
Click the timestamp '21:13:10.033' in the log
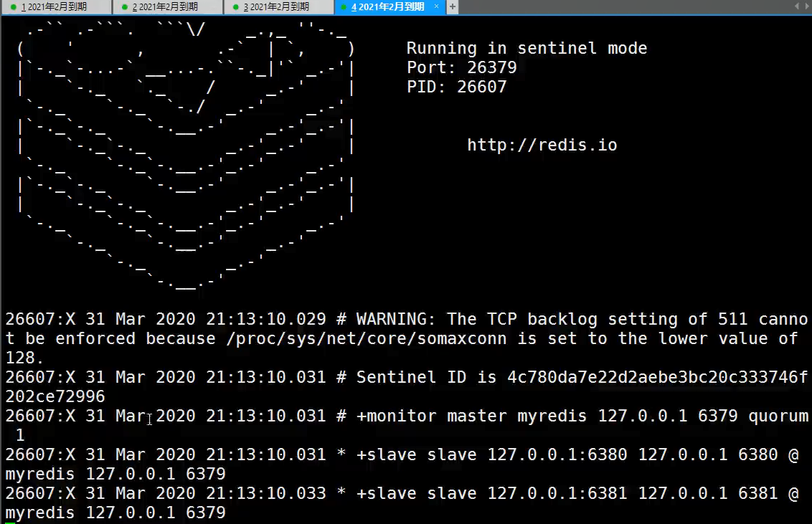266,493
